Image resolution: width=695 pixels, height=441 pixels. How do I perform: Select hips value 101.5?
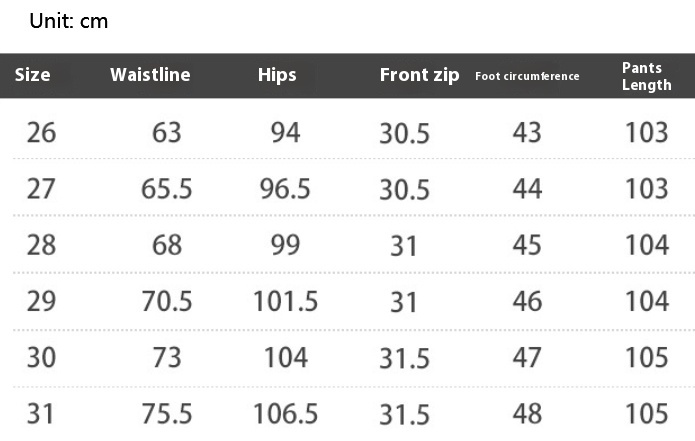coord(285,301)
